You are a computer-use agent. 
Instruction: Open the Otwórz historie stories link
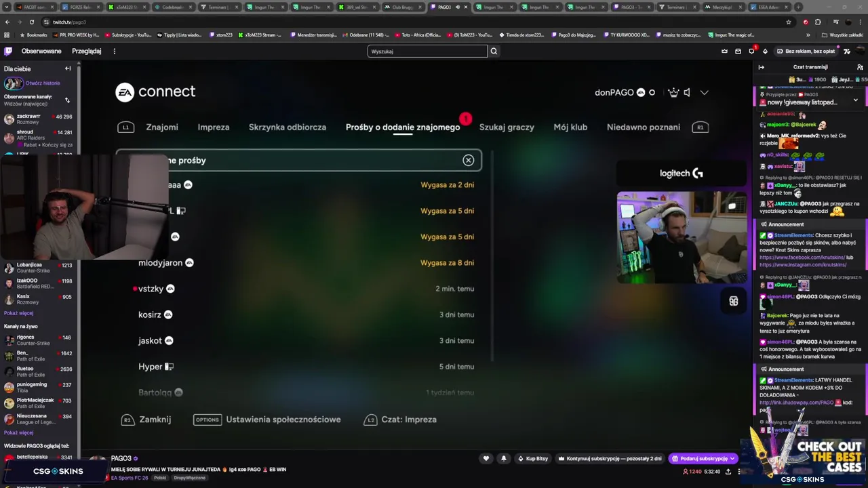tap(43, 83)
